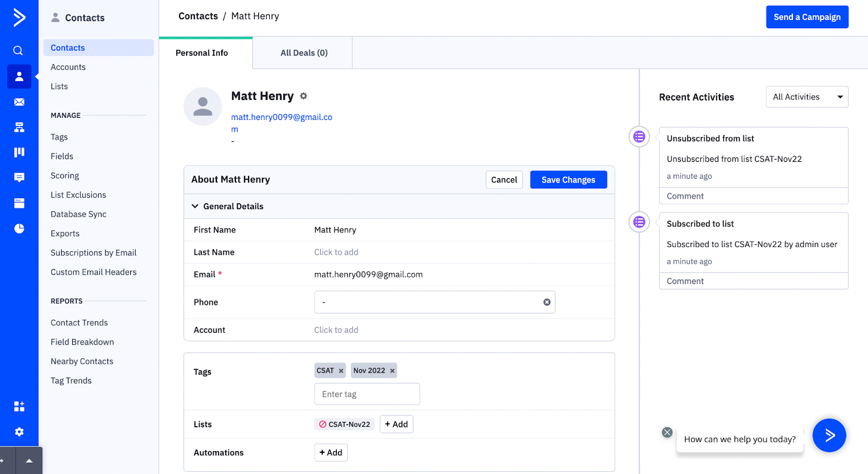Viewport: 868px width, 474px height.
Task: Expand the bottom-left panel arrow
Action: click(x=29, y=461)
